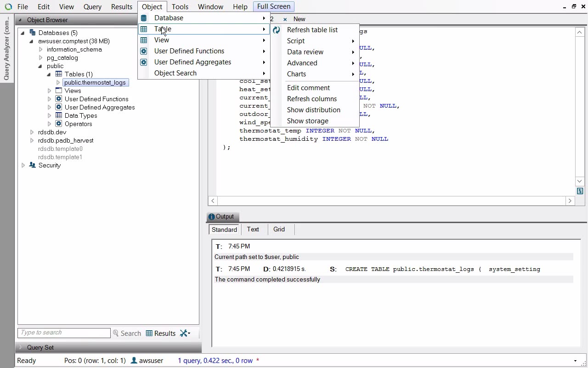
Task: Expand the information_schema node
Action: tap(40, 49)
